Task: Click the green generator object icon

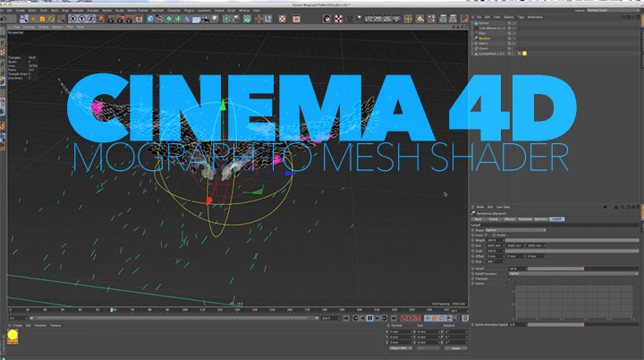Action: point(169,19)
